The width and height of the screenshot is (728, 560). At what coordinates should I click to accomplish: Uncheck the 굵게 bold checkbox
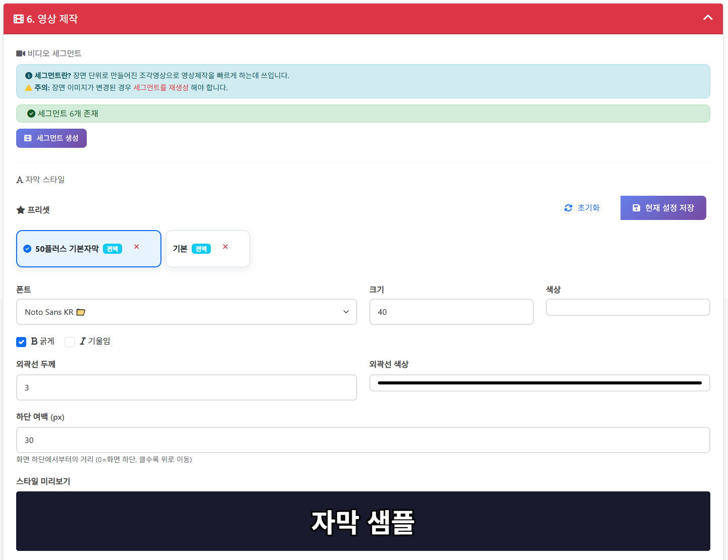(x=21, y=342)
